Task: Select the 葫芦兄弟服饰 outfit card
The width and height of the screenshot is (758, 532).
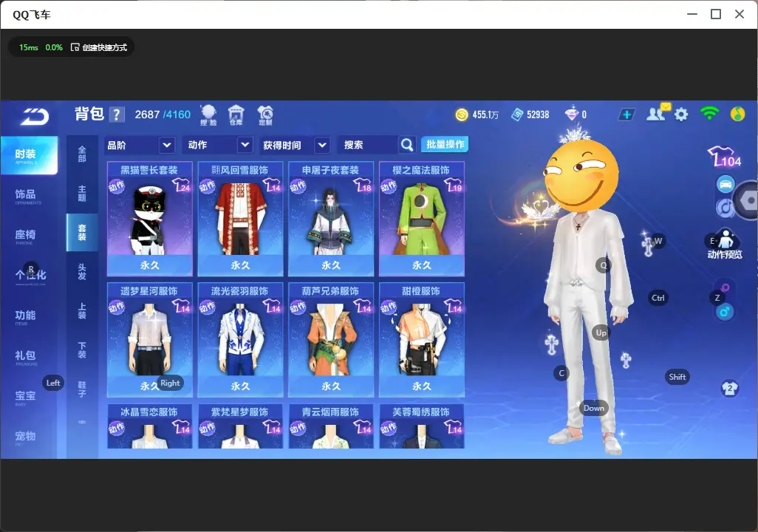Action: click(x=331, y=340)
